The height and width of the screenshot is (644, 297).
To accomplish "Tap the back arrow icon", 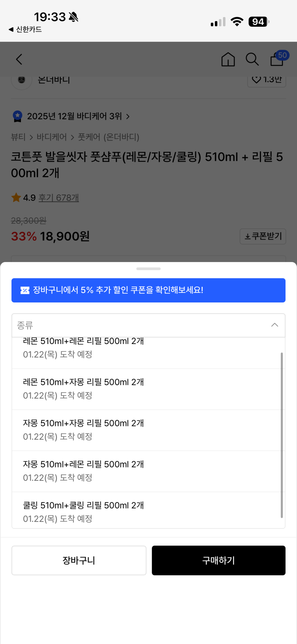I will (x=19, y=59).
